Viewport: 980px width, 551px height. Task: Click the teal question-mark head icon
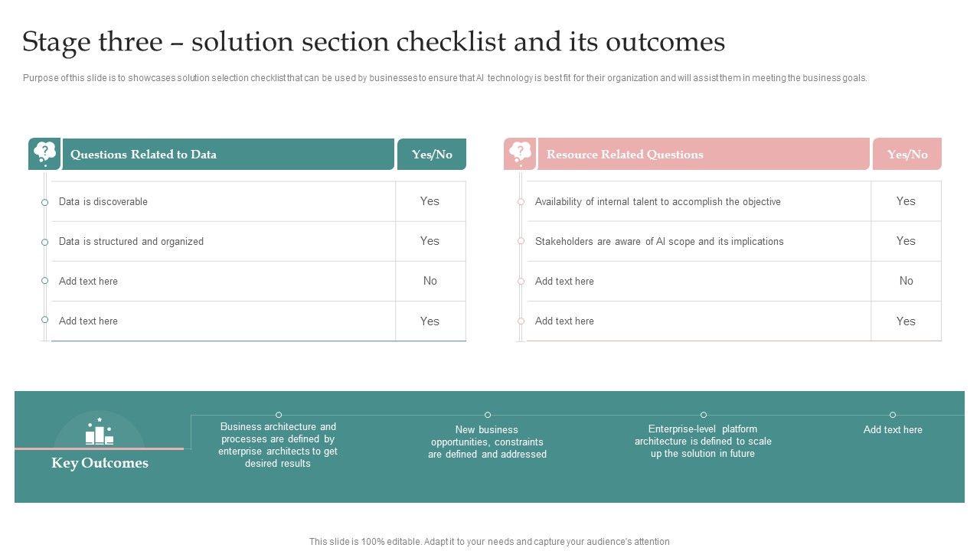[44, 153]
